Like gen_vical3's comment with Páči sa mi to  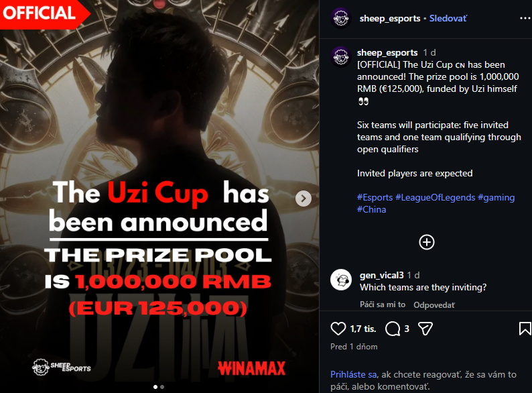tap(383, 304)
